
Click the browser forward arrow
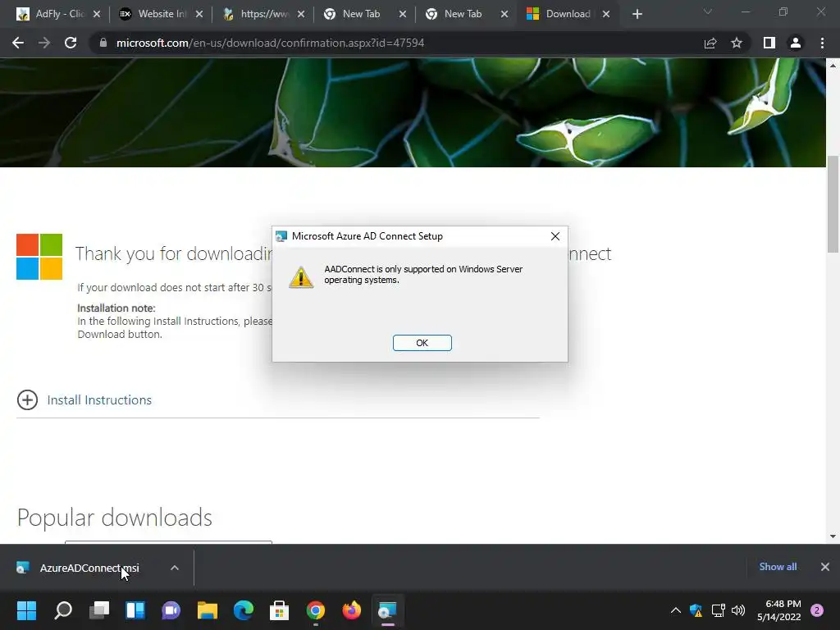[44, 43]
